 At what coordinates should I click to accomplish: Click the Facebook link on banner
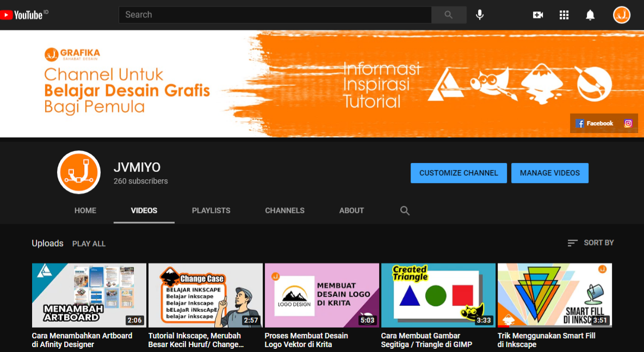point(595,123)
